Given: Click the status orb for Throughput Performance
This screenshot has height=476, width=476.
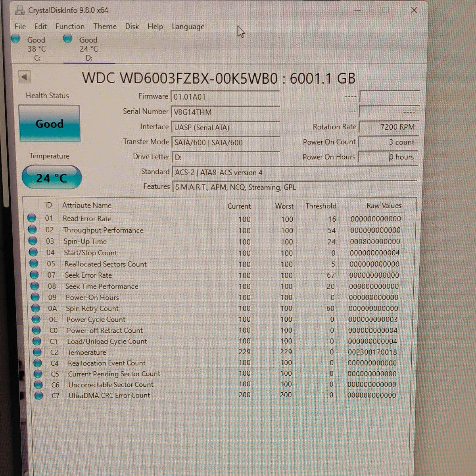Looking at the screenshot, I should point(33,229).
